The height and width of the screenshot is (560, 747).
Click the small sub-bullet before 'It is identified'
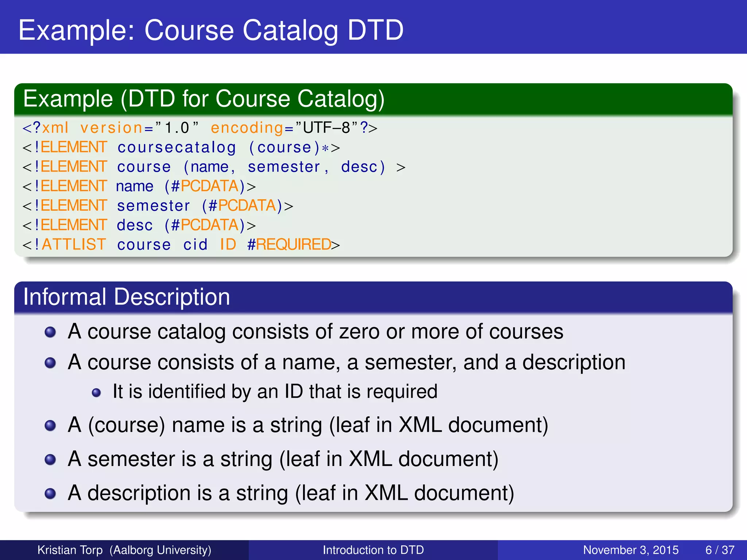coord(96,393)
